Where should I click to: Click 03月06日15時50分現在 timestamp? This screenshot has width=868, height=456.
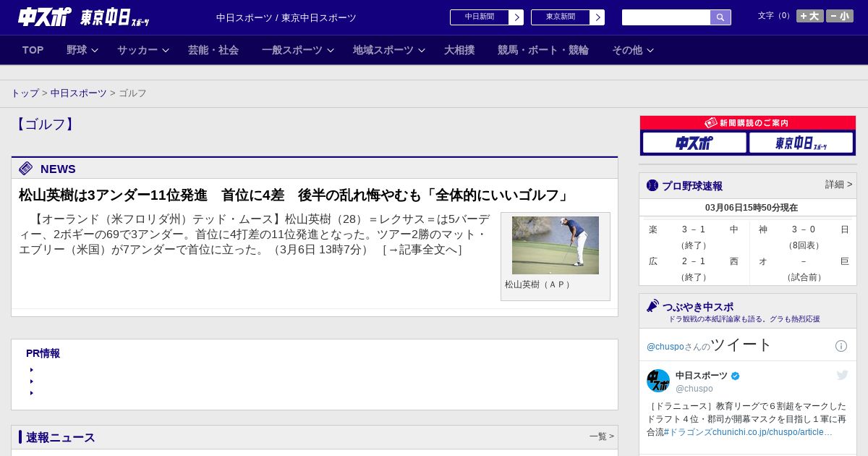752,208
